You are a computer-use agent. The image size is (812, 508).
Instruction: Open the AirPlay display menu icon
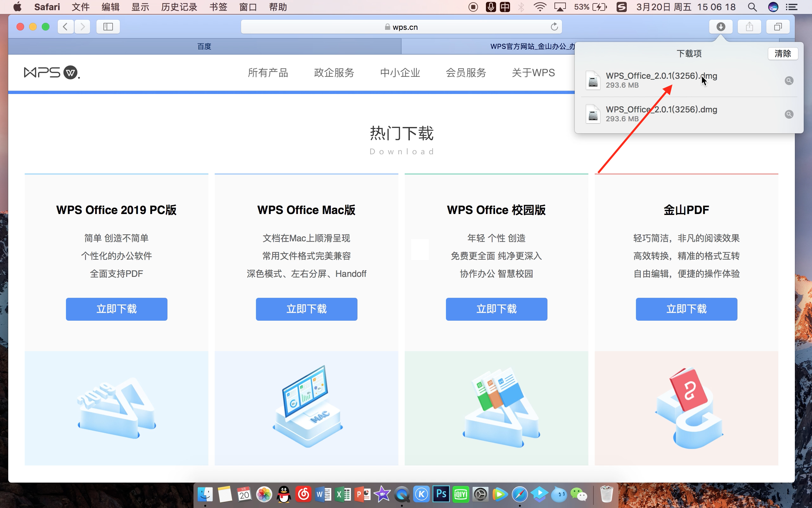[560, 7]
